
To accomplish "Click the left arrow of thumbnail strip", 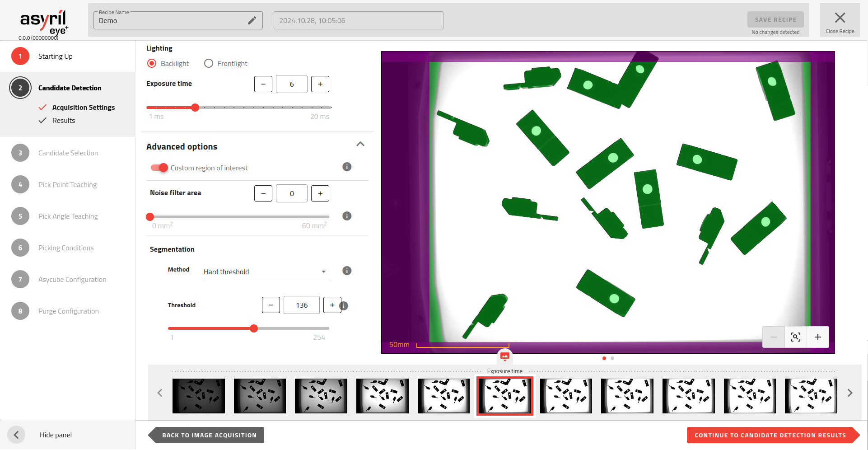I will [160, 393].
